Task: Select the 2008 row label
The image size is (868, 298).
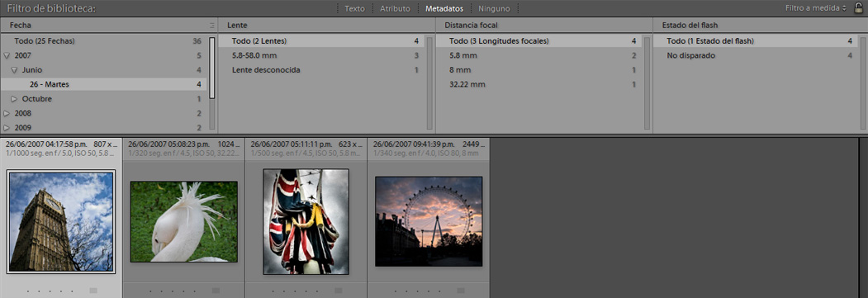Action: pos(23,113)
